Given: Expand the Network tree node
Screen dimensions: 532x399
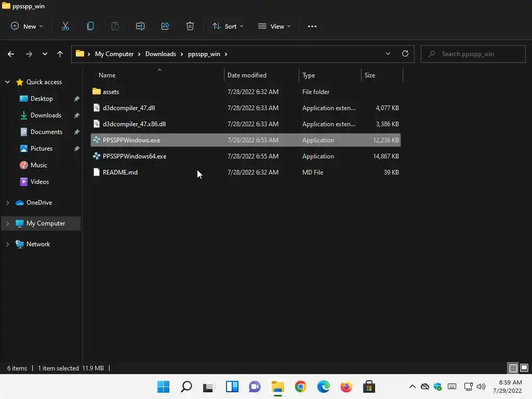Looking at the screenshot, I should click(x=7, y=244).
